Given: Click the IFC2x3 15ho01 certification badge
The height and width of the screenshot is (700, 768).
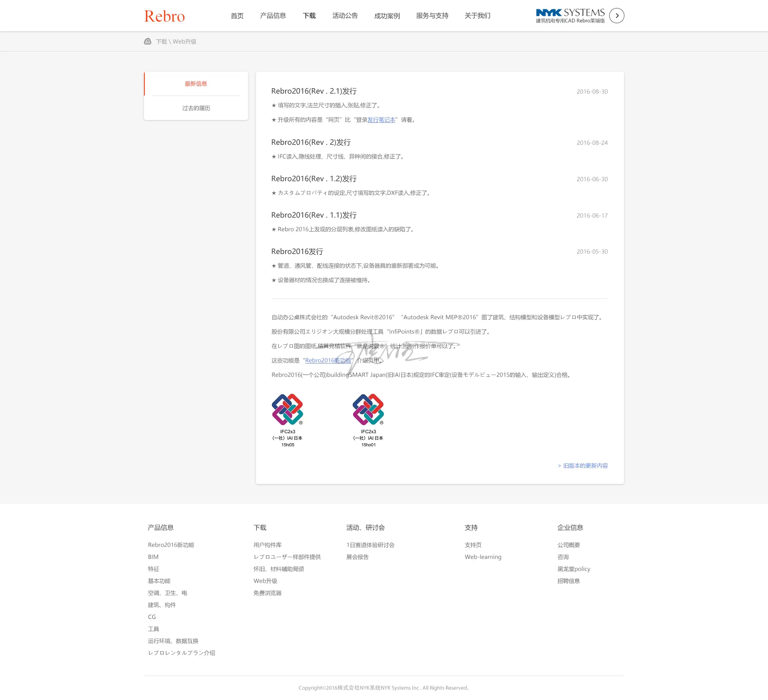Looking at the screenshot, I should click(368, 420).
